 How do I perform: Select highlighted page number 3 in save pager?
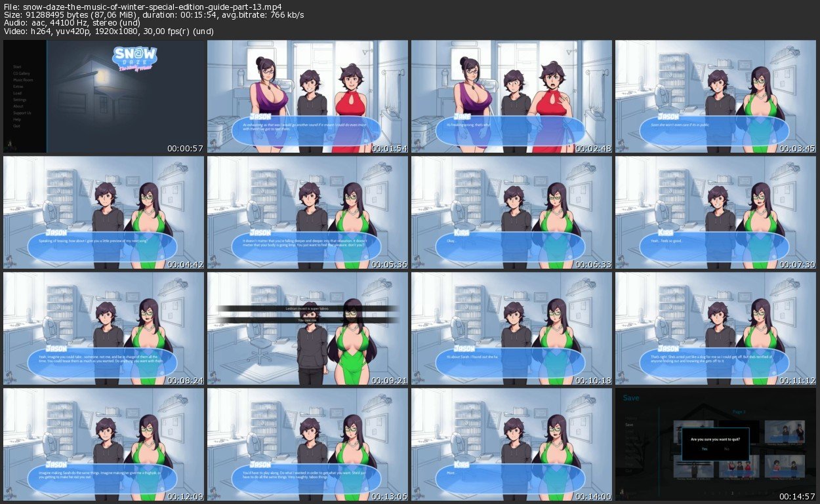click(732, 492)
